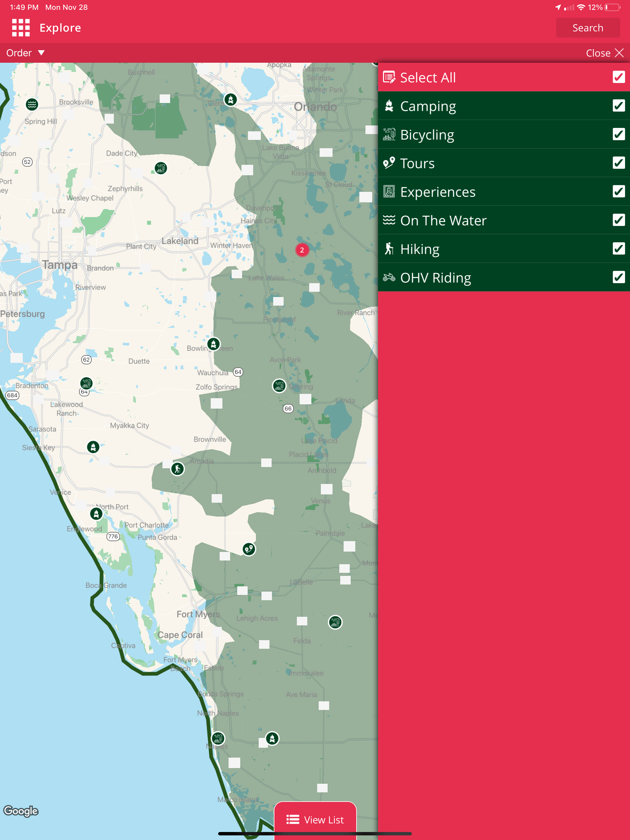The width and height of the screenshot is (630, 840).
Task: Select the camping marker at Bowling Green
Action: (x=213, y=344)
